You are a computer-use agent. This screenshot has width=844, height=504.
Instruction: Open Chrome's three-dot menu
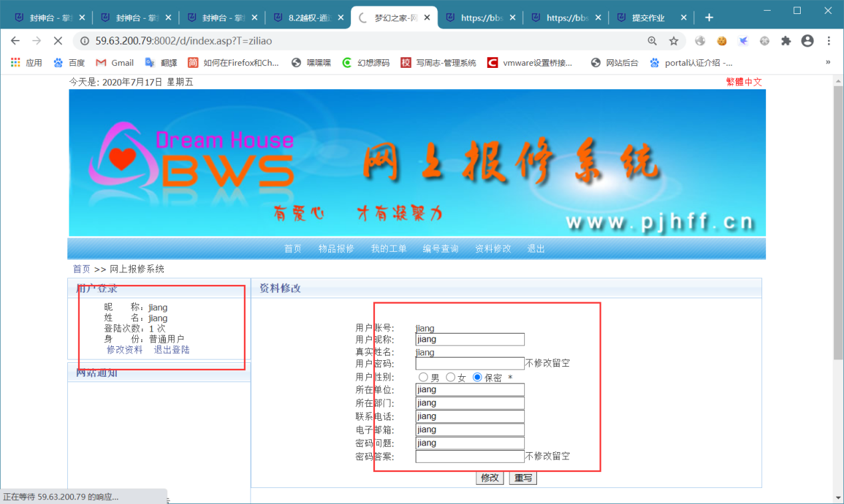tap(829, 41)
